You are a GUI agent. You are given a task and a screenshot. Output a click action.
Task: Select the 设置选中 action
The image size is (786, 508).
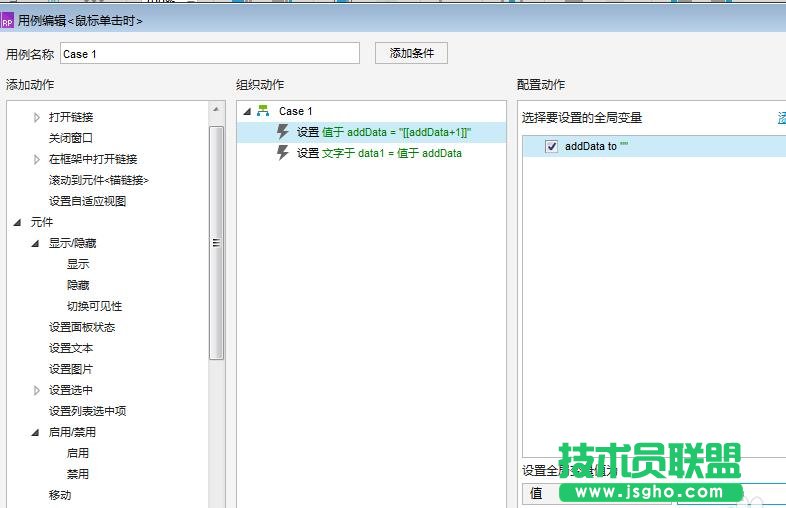tap(71, 390)
